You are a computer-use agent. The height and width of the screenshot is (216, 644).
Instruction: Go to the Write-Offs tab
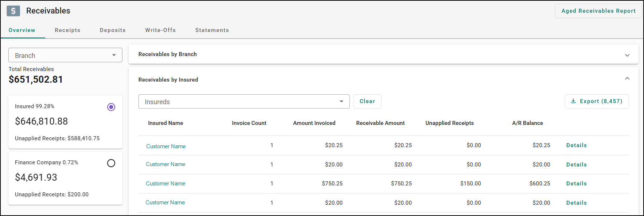pyautogui.click(x=160, y=30)
